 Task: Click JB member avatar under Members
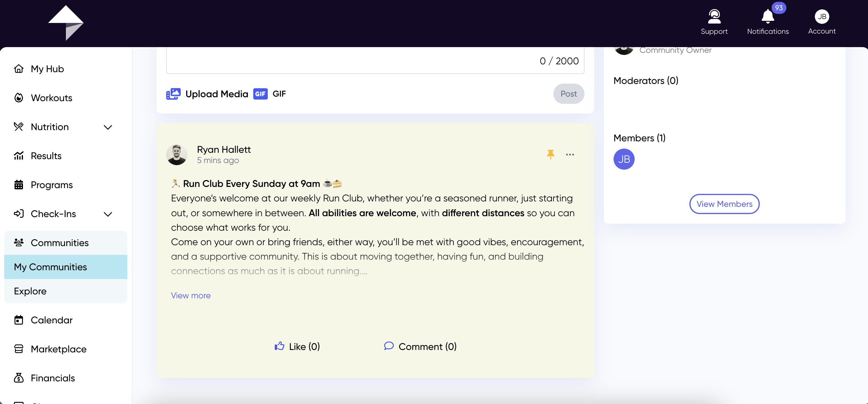point(624,159)
